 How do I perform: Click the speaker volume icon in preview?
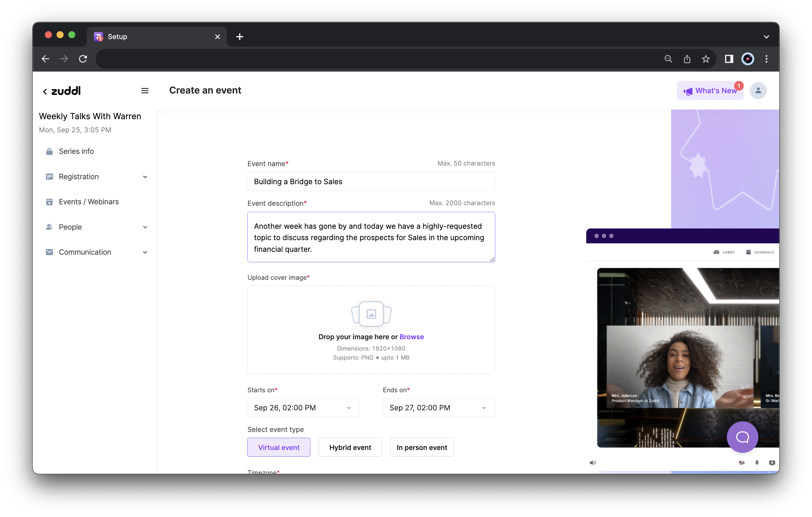pos(592,463)
